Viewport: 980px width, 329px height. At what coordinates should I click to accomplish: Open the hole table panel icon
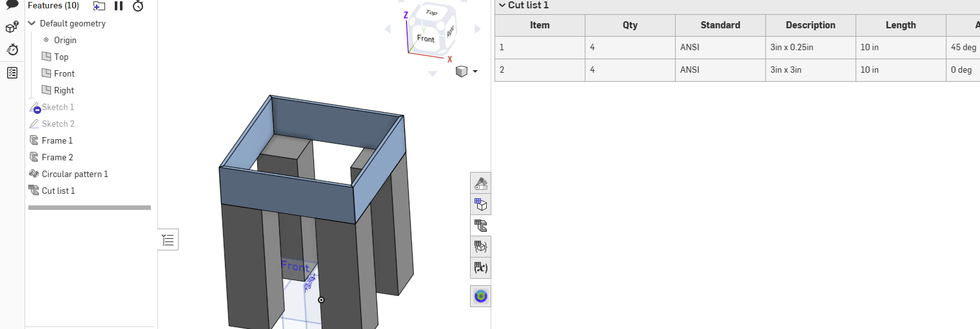tap(481, 205)
